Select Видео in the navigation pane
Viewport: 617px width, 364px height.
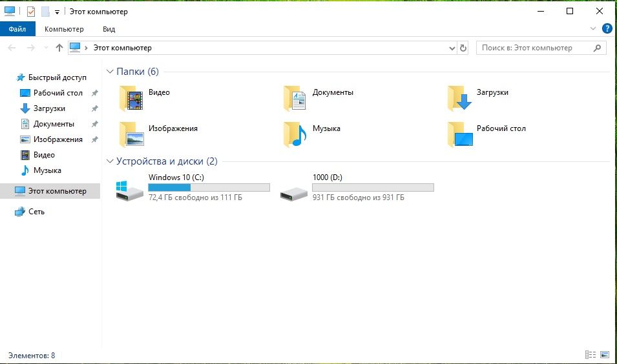[x=37, y=155]
